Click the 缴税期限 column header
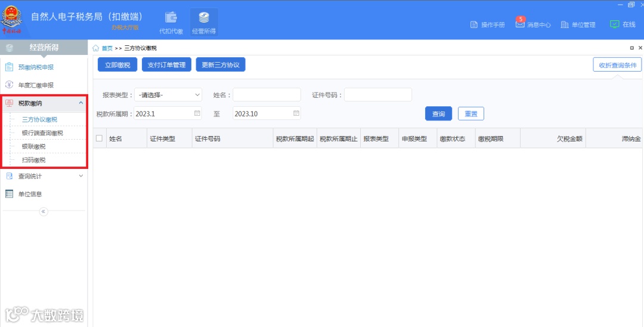Viewport: 644px width, 327px height. pyautogui.click(x=498, y=138)
